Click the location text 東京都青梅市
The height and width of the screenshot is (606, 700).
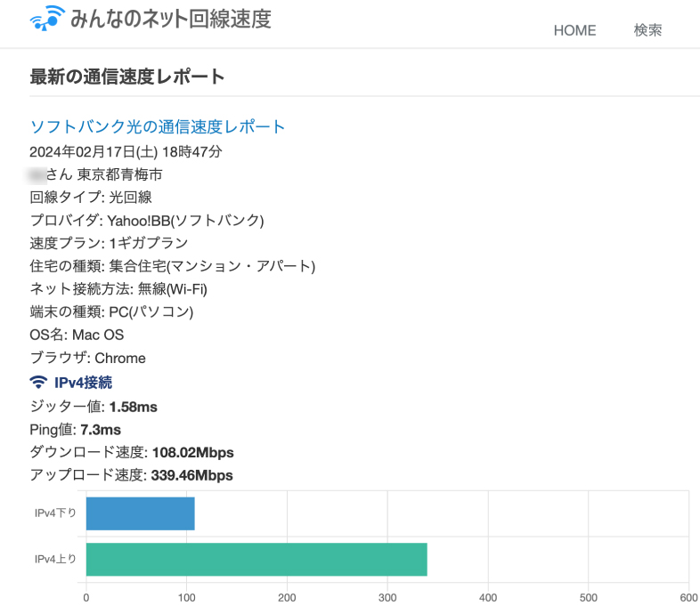119,174
